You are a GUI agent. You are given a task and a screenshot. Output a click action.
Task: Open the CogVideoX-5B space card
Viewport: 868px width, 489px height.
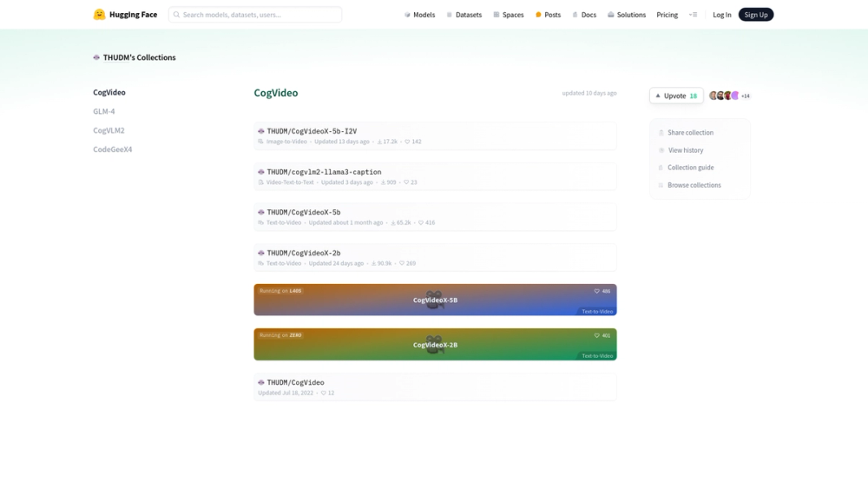click(x=435, y=300)
